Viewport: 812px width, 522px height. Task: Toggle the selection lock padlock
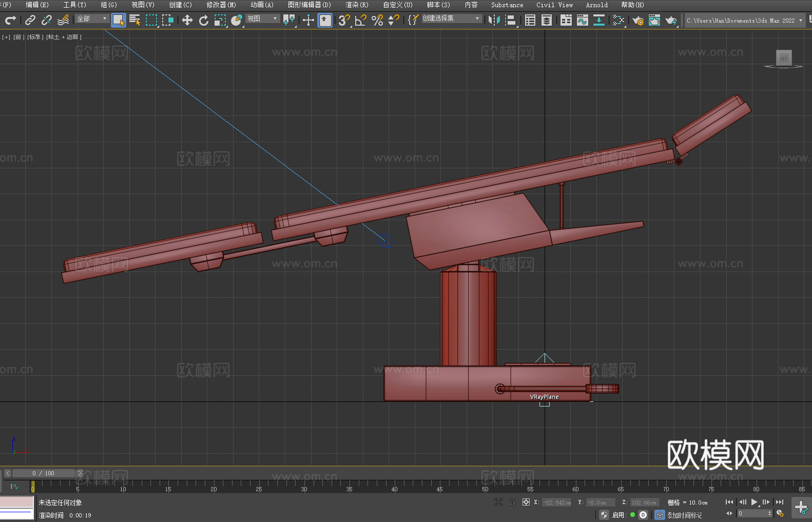pos(512,502)
